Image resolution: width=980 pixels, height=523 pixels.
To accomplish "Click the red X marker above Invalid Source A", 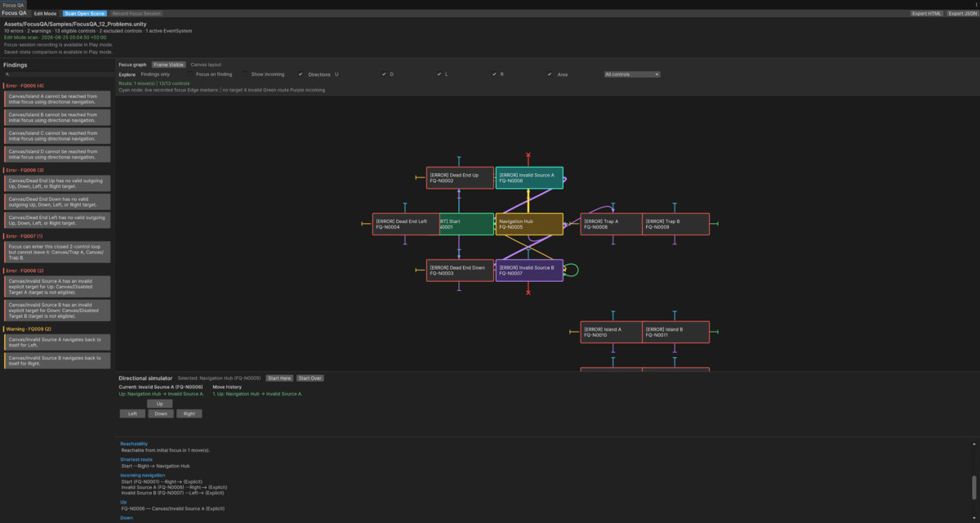I will [x=528, y=154].
